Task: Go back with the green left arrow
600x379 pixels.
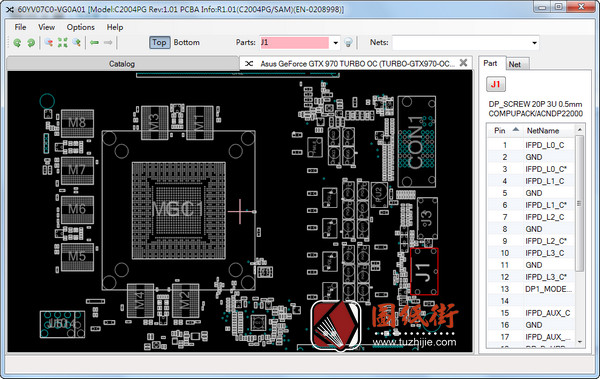Action: point(94,42)
